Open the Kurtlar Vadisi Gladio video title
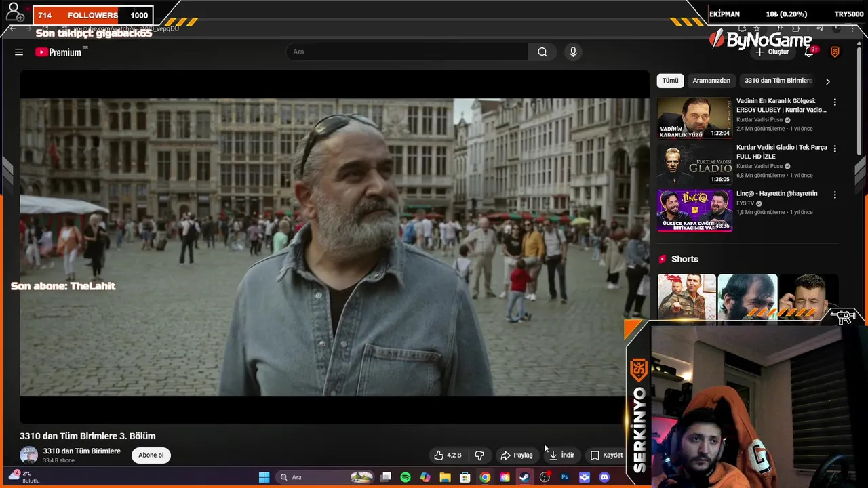 click(781, 152)
